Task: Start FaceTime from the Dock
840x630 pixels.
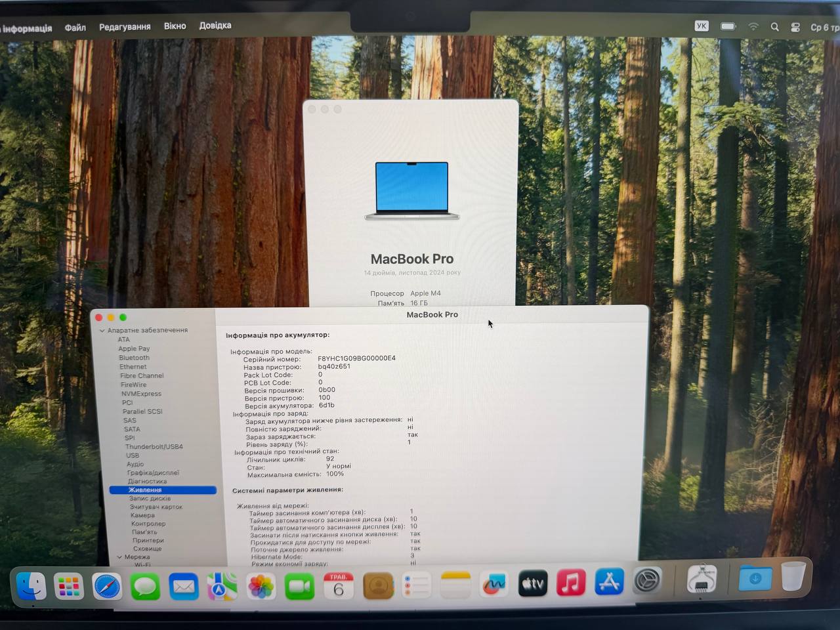Action: [x=299, y=586]
